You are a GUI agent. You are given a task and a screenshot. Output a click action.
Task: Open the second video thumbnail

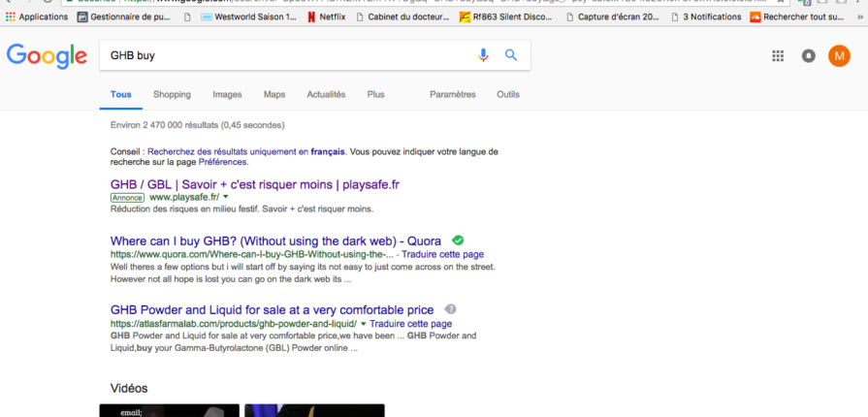[314, 410]
